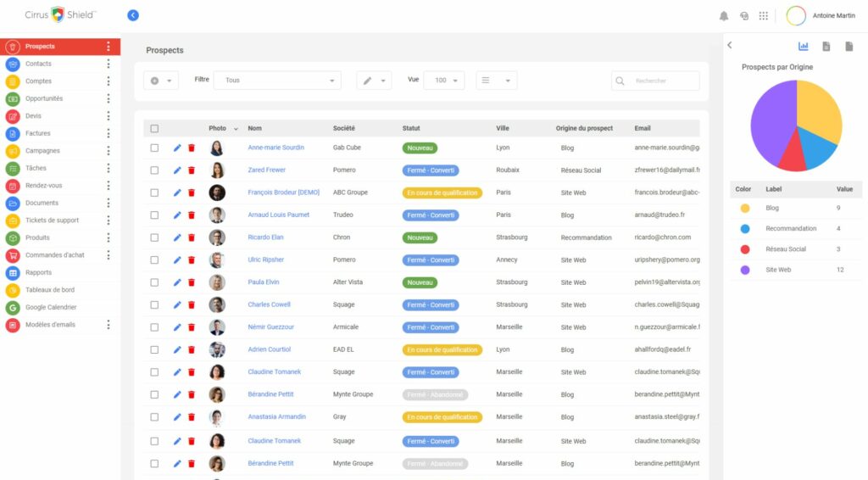This screenshot has width=868, height=480.
Task: Open options menu for Modèles d'emails
Action: [108, 325]
